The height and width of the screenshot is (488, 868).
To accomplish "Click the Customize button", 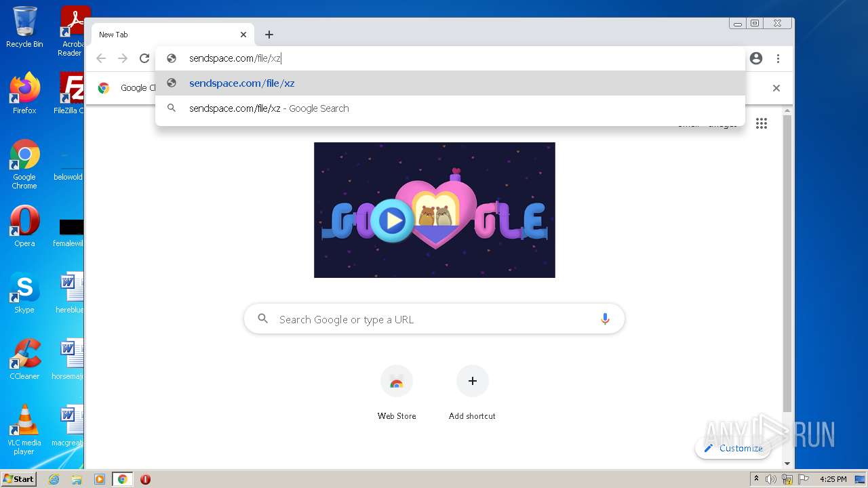I will click(x=733, y=448).
